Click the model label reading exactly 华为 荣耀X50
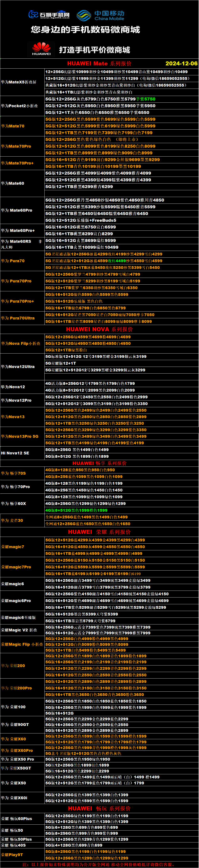Image resolution: width=199 pixels, height=868 pixels. 13,783
